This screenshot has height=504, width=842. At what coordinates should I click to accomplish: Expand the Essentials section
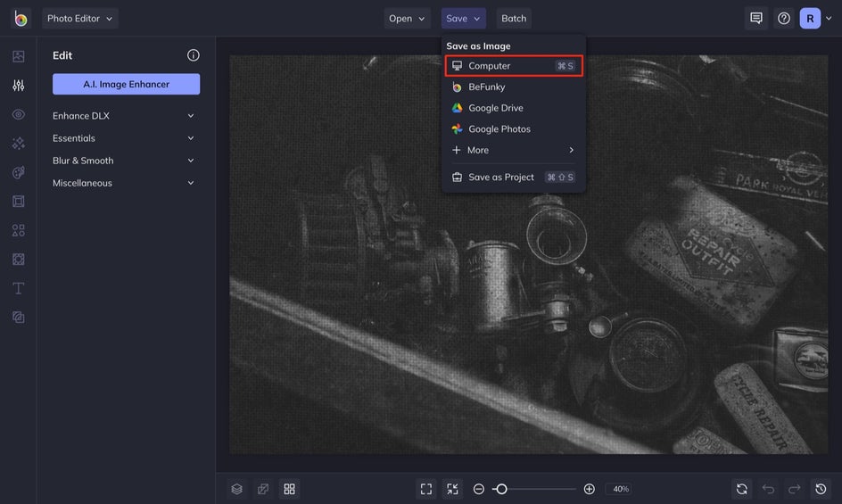point(123,138)
